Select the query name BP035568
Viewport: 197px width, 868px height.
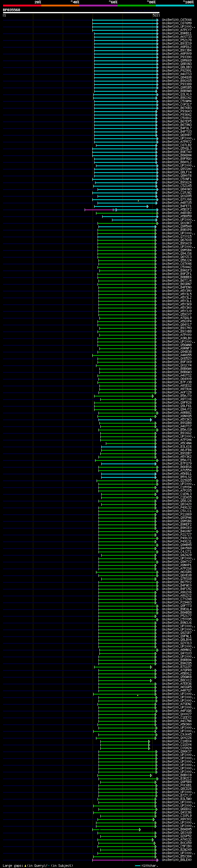(11, 10)
